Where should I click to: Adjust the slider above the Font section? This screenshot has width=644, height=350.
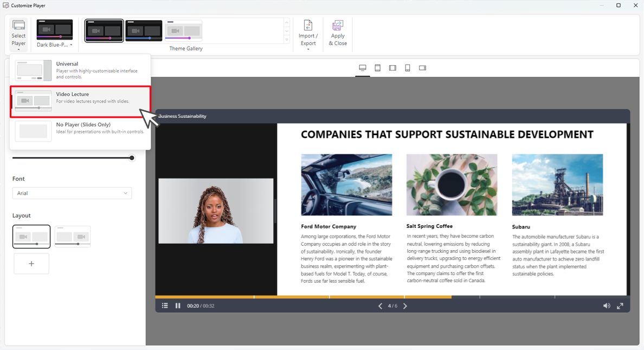pyautogui.click(x=131, y=158)
